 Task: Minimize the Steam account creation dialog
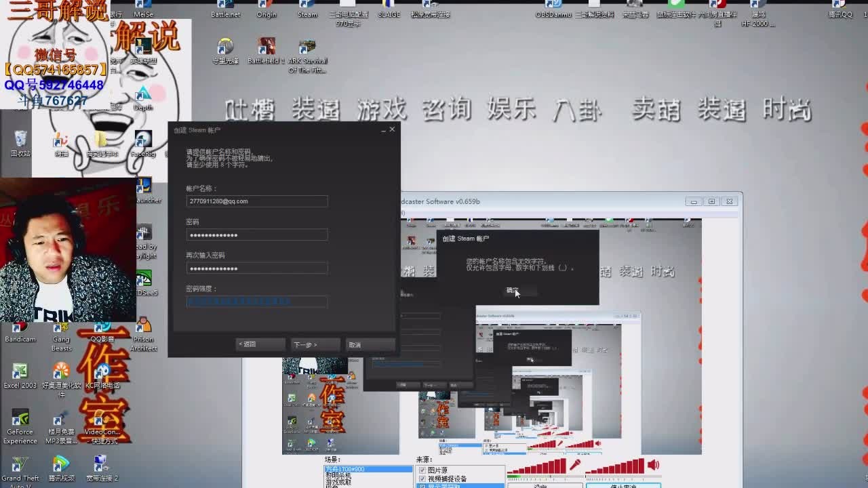click(382, 129)
